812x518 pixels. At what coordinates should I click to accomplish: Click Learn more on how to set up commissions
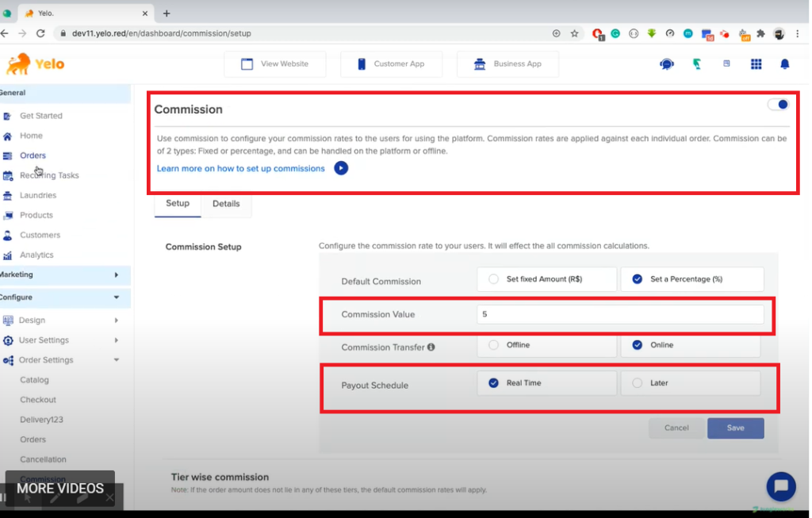(x=241, y=169)
